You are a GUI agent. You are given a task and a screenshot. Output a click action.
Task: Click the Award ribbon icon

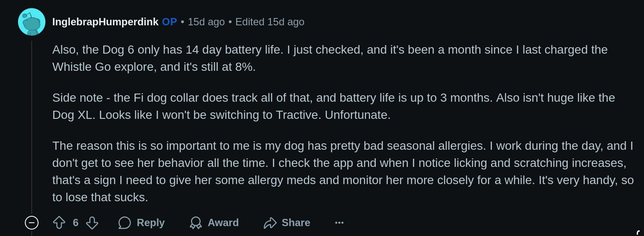pos(196,223)
